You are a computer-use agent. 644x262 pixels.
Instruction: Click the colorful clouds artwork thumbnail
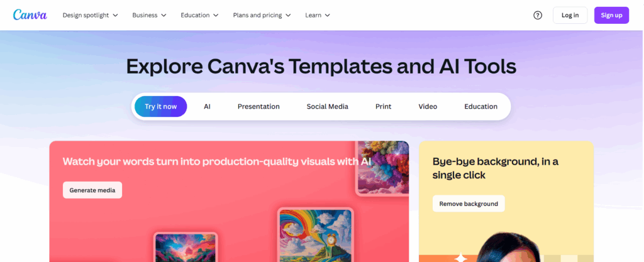pos(383,166)
